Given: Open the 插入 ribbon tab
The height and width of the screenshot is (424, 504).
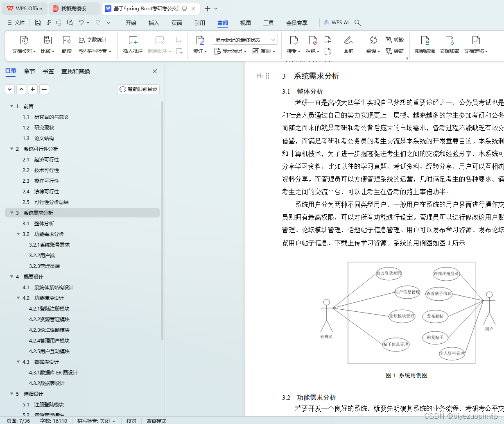Looking at the screenshot, I should [154, 23].
